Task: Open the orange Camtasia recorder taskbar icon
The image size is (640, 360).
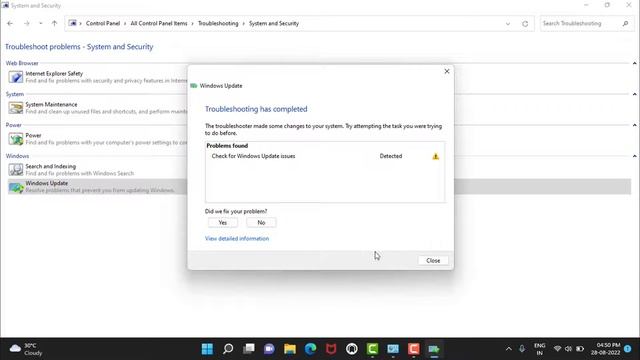Action: 413,349
